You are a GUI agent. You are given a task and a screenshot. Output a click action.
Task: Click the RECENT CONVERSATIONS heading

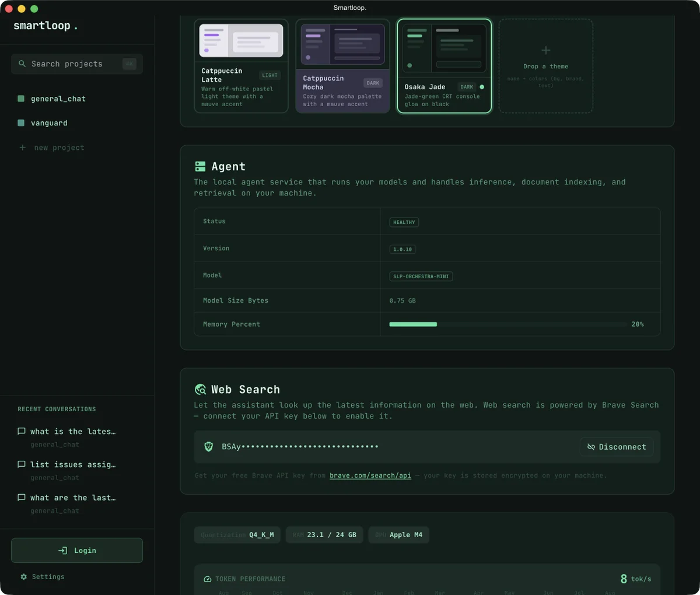(57, 409)
